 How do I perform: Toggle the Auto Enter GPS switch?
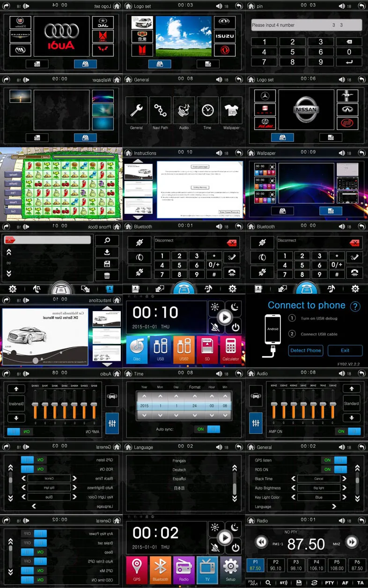[34, 561]
